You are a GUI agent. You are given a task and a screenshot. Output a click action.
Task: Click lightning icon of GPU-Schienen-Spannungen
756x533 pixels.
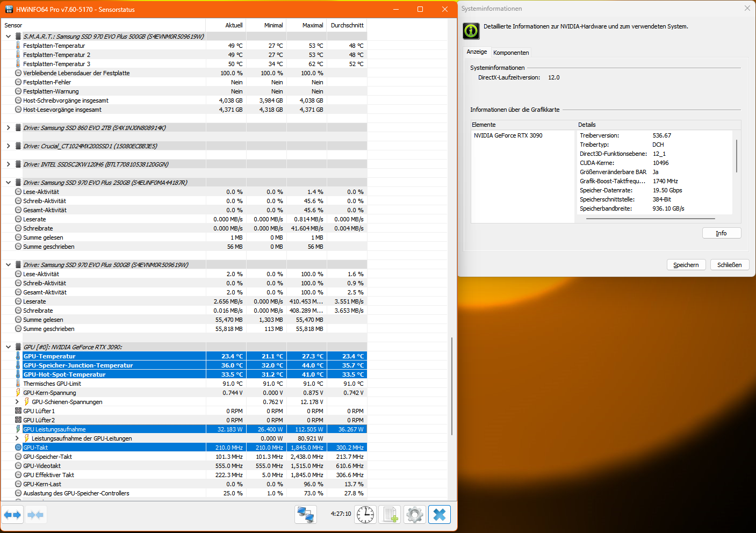[x=26, y=402]
